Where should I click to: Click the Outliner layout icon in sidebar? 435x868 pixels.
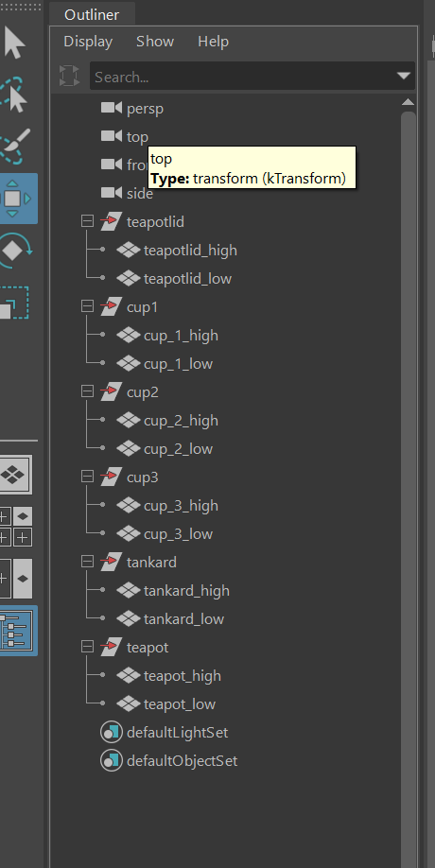(x=17, y=631)
